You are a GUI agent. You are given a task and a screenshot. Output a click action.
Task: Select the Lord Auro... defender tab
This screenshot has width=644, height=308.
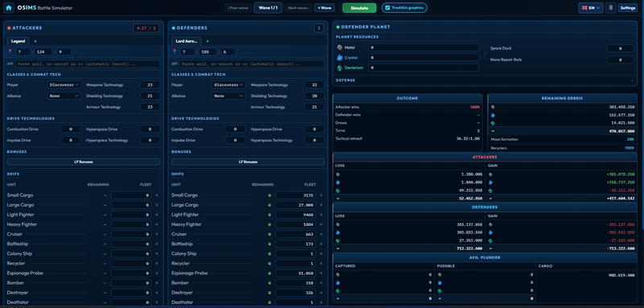point(187,41)
